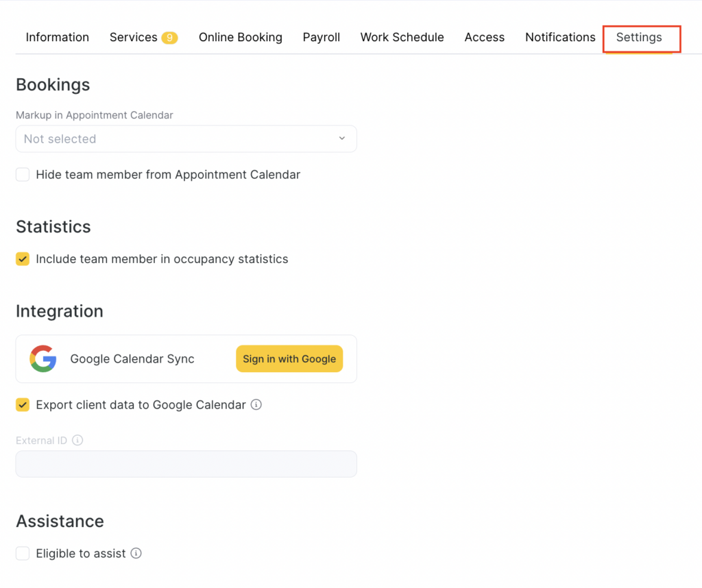The height and width of the screenshot is (588, 702).
Task: Switch to the Access tab
Action: coord(485,38)
